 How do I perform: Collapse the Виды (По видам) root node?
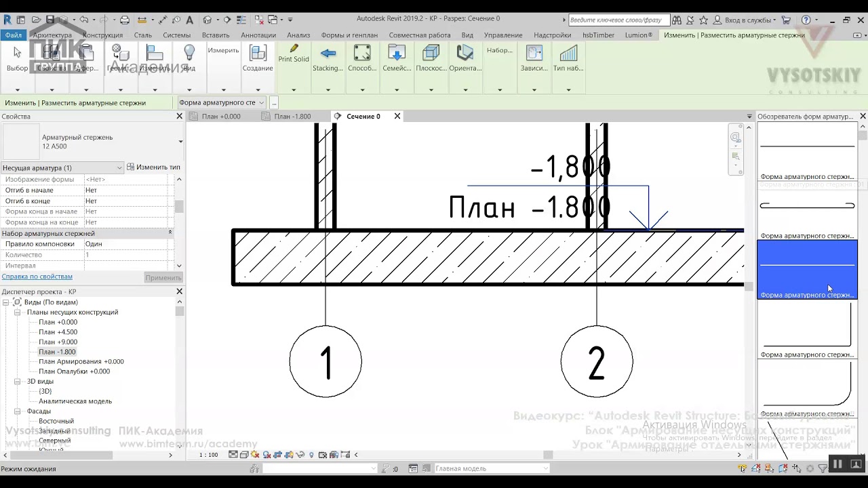[5, 302]
